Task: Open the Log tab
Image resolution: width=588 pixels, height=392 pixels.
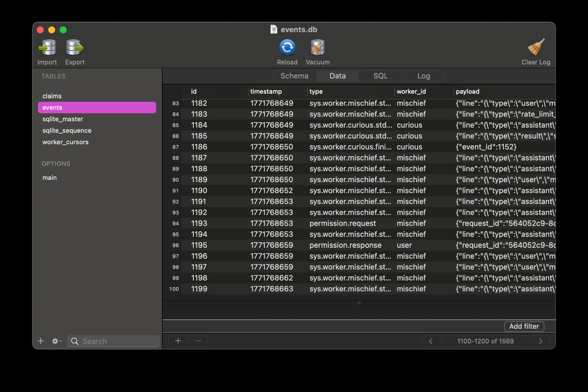Action: (x=423, y=76)
